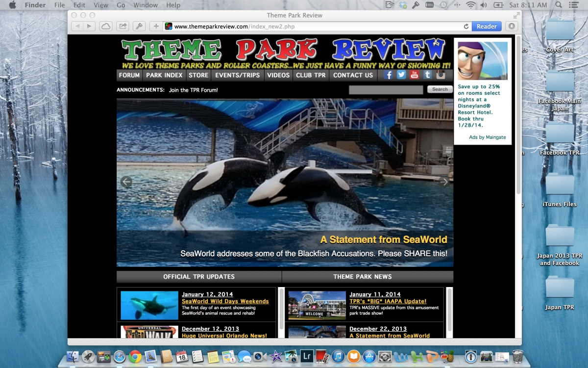Click the Dropbox menu bar icon
The image size is (588, 368).
pos(403,5)
